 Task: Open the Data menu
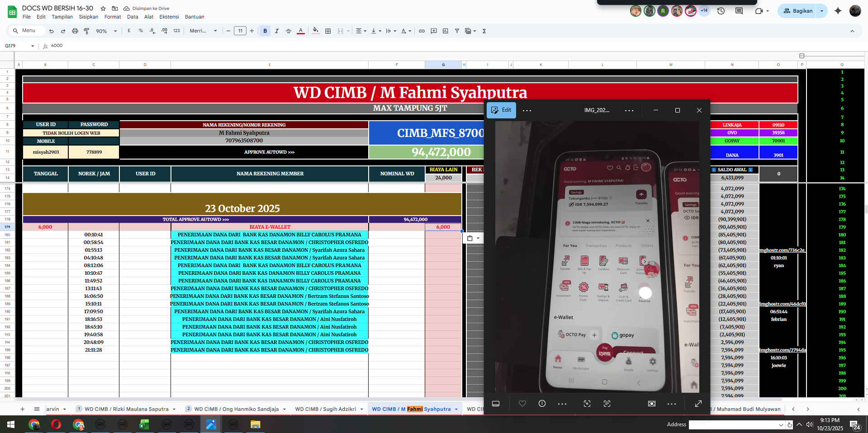tap(133, 17)
